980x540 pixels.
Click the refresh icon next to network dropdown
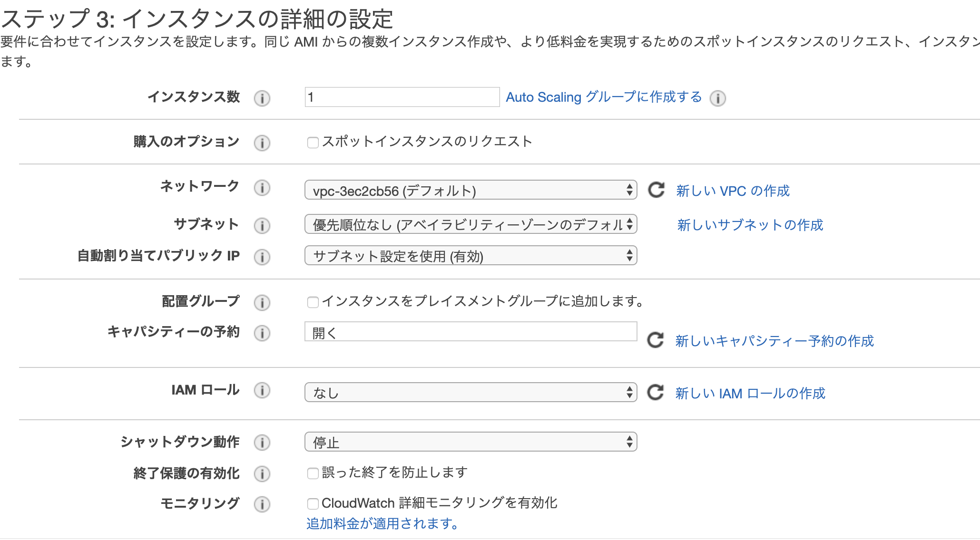(657, 190)
